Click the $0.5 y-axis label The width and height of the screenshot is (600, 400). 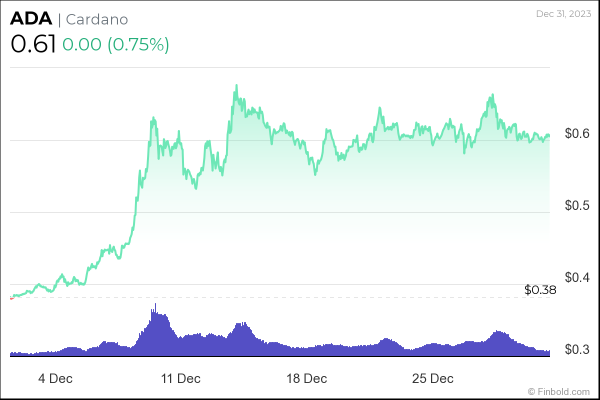click(x=578, y=205)
